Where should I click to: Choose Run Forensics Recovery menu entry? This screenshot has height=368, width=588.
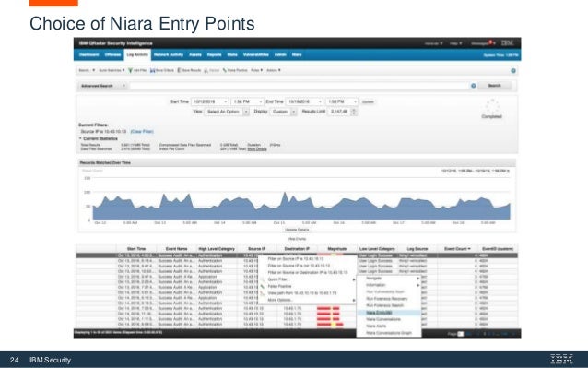387,299
